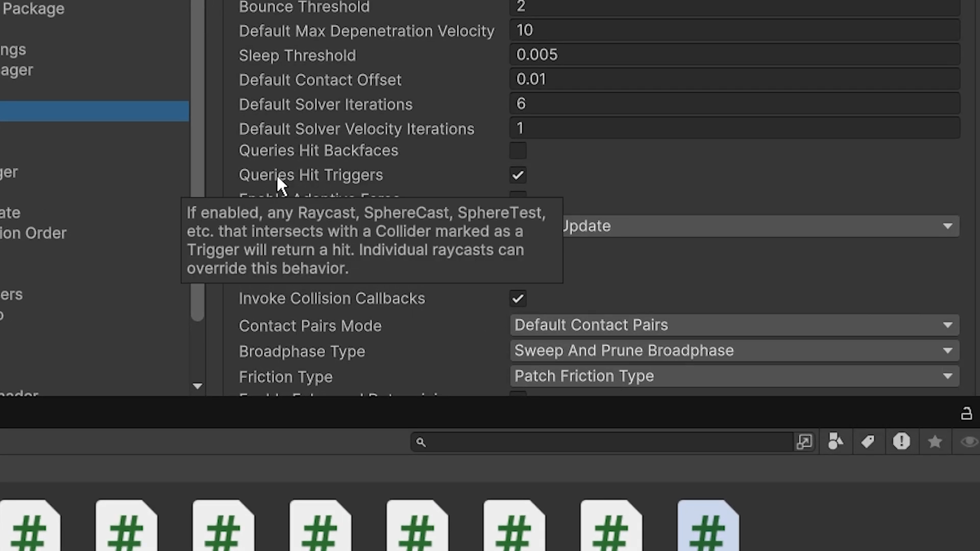Click the Search by Label tag icon
The width and height of the screenshot is (980, 551).
click(x=868, y=442)
